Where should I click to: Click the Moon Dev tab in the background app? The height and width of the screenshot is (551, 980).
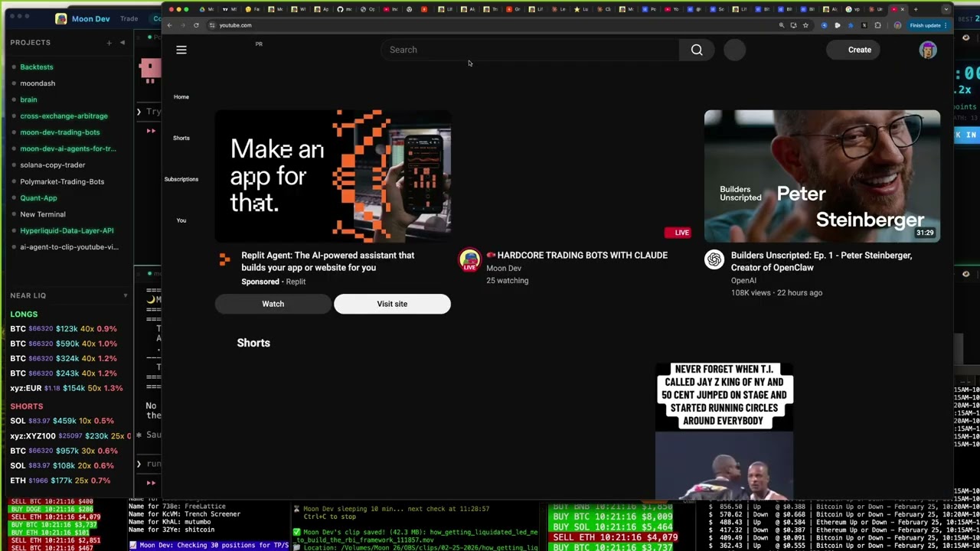tap(83, 18)
